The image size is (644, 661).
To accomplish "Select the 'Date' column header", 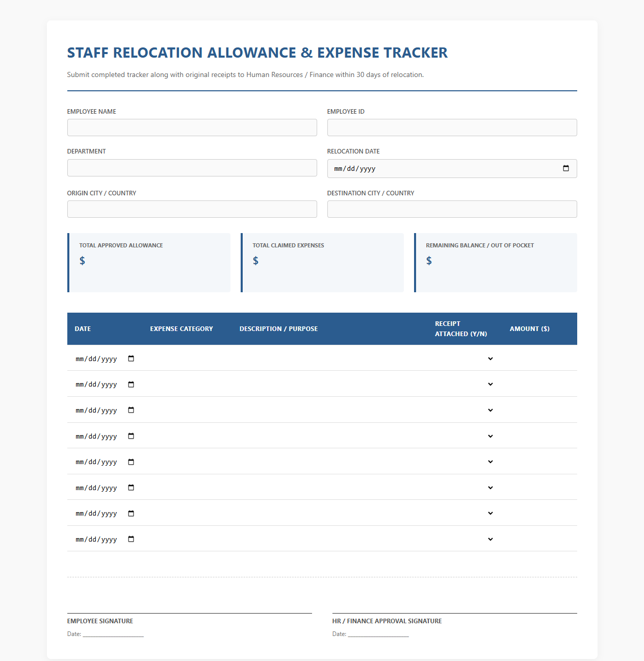I will pos(83,329).
